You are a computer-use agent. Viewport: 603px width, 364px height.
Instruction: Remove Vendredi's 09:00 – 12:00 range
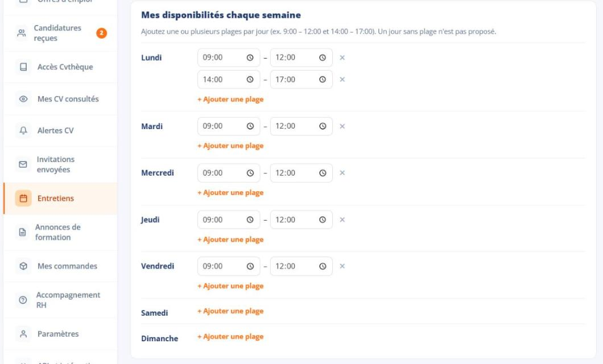click(x=342, y=266)
